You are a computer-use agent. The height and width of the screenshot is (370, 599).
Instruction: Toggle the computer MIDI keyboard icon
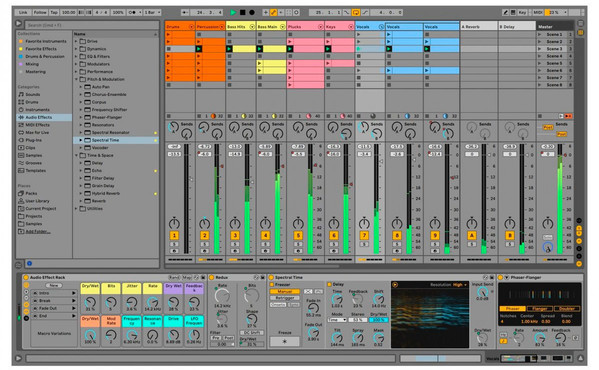coord(513,13)
